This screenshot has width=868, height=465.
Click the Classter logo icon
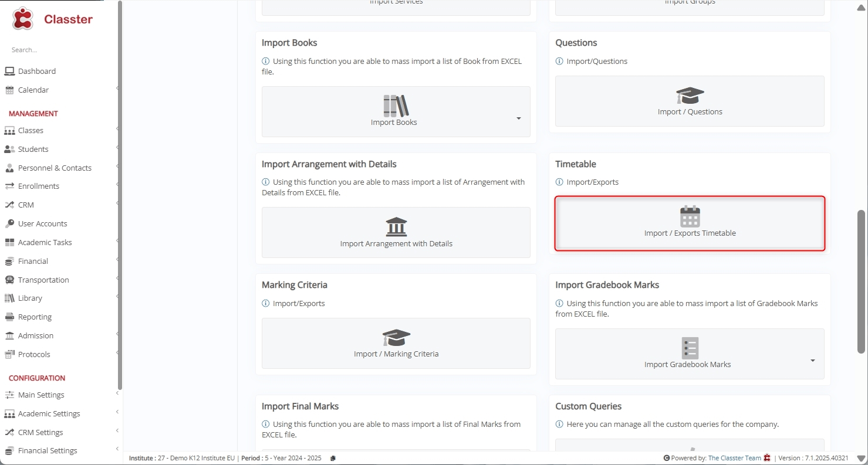click(23, 19)
